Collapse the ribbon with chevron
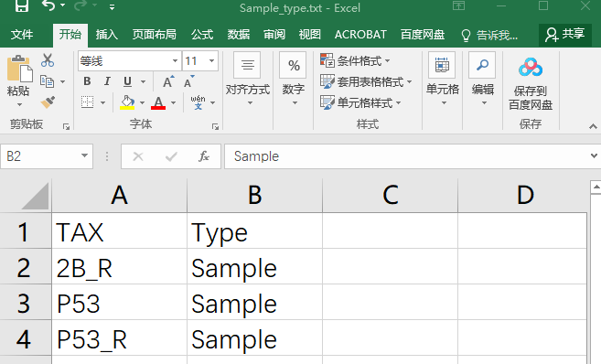Viewport: 601px width, 364px height. [593, 126]
